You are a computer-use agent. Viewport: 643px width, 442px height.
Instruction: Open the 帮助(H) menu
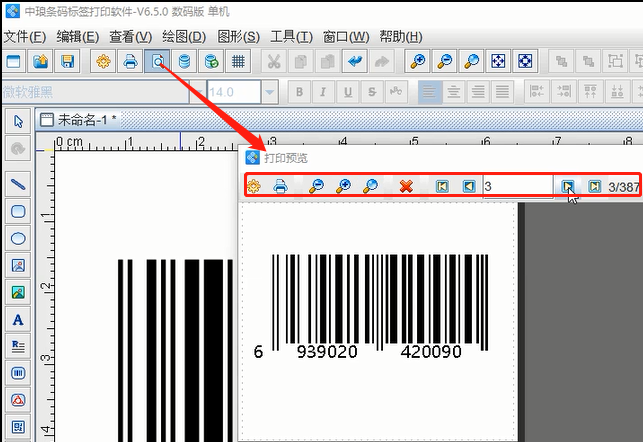(x=401, y=37)
